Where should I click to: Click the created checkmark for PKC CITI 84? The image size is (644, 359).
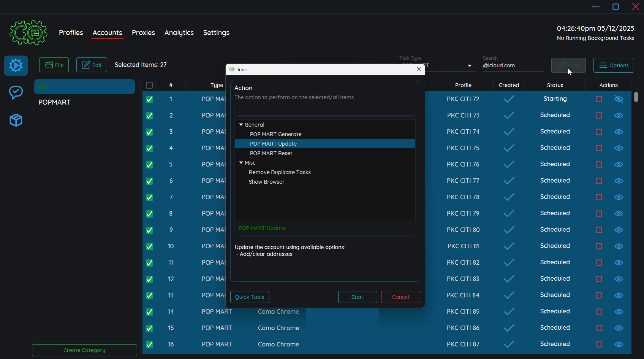click(x=509, y=295)
